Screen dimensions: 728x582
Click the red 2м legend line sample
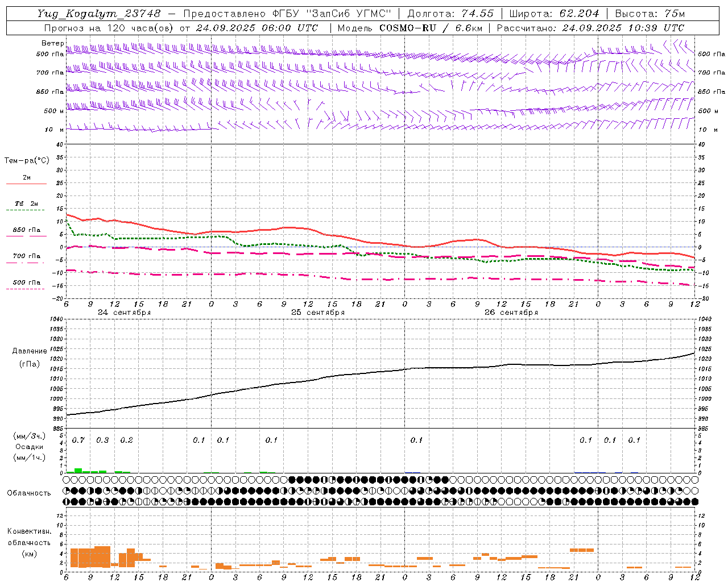click(x=26, y=184)
